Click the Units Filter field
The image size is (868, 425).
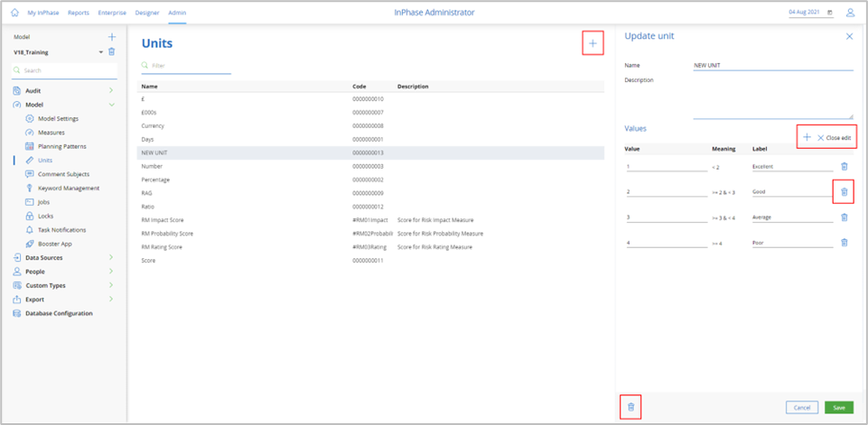click(186, 65)
